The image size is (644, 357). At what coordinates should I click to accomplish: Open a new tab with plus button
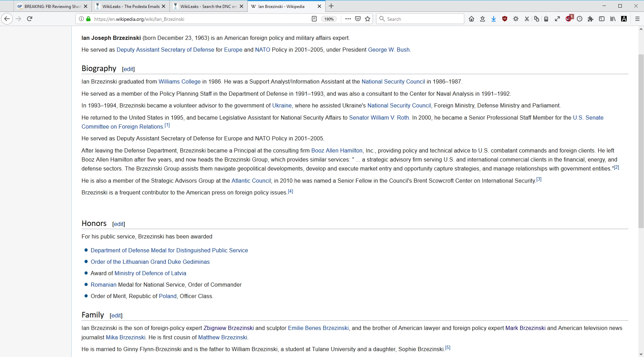331,6
